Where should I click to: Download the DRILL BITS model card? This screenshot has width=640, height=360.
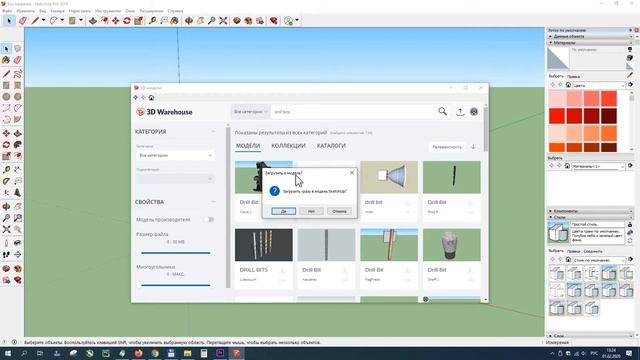click(x=282, y=271)
